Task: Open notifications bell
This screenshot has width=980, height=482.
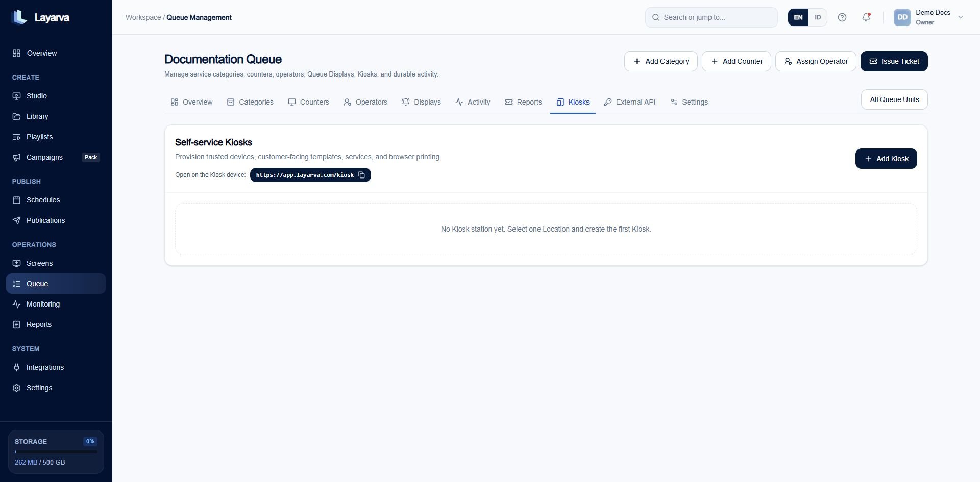Action: 866,17
